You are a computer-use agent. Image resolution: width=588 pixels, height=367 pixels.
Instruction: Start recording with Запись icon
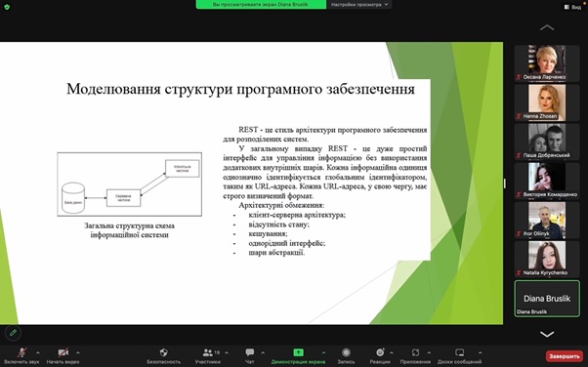click(346, 352)
